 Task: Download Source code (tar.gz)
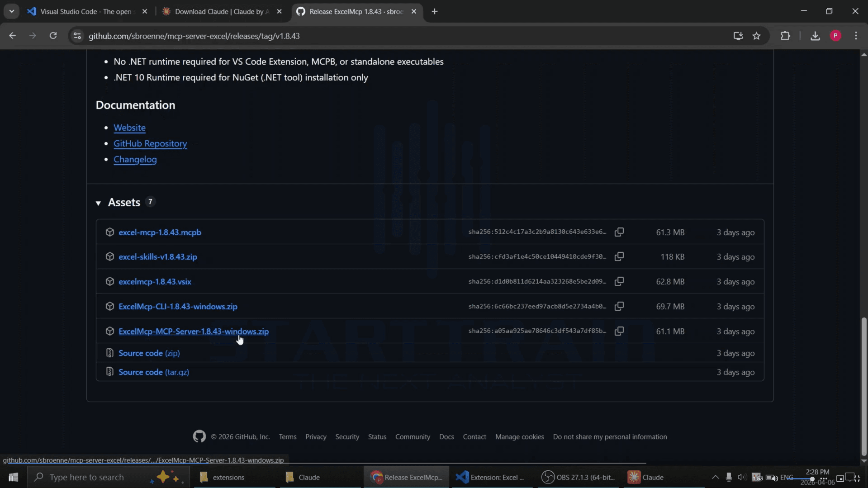click(154, 372)
